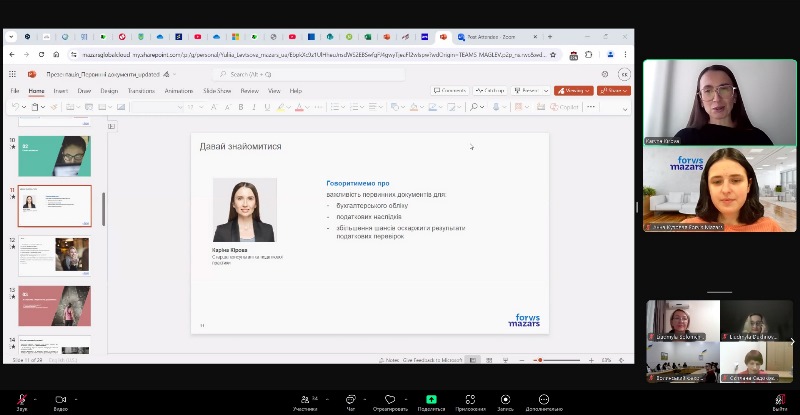Toggle the Zoom video camera
The width and height of the screenshot is (800, 415).
click(x=60, y=399)
